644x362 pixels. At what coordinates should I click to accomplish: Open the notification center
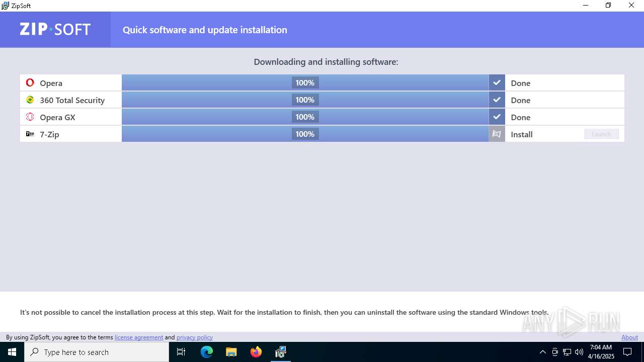point(627,352)
